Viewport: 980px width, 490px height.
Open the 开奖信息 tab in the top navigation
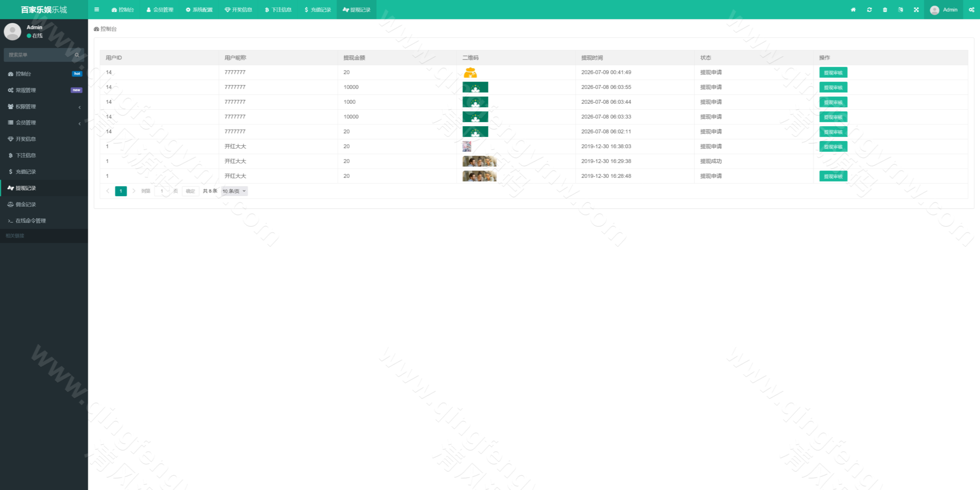pos(238,10)
